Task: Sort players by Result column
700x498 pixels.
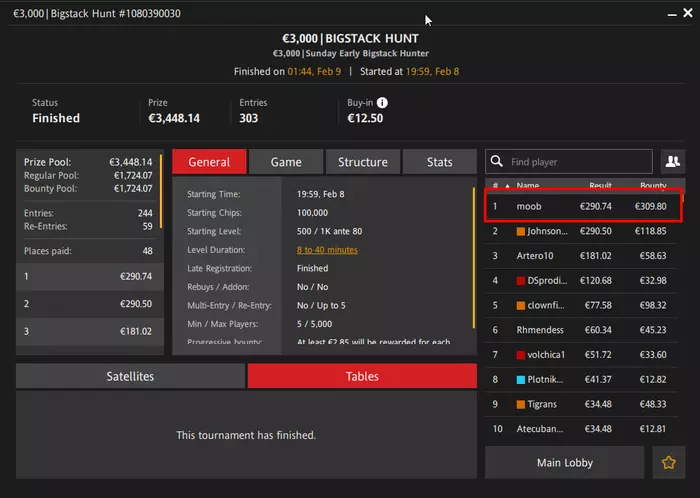Action: coord(600,185)
